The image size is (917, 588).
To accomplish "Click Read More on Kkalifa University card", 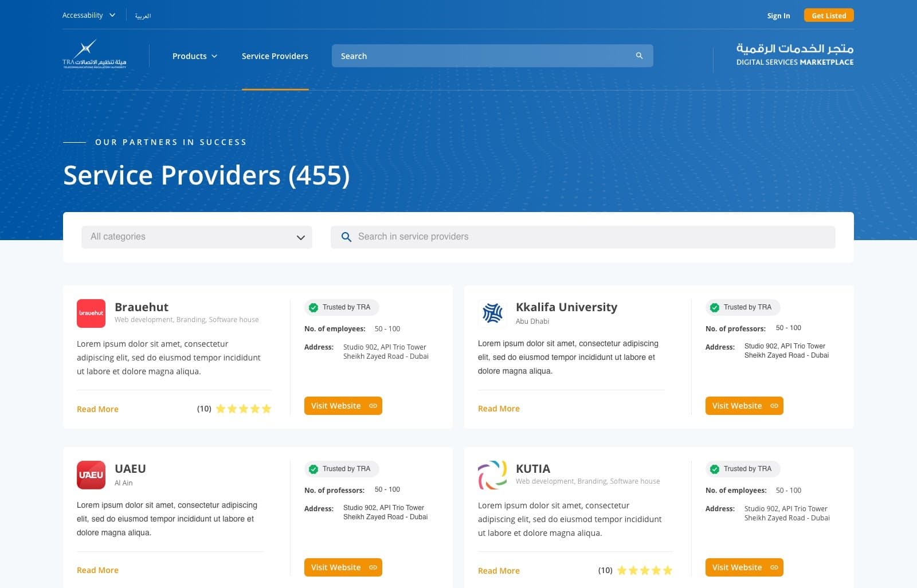I will tap(499, 409).
